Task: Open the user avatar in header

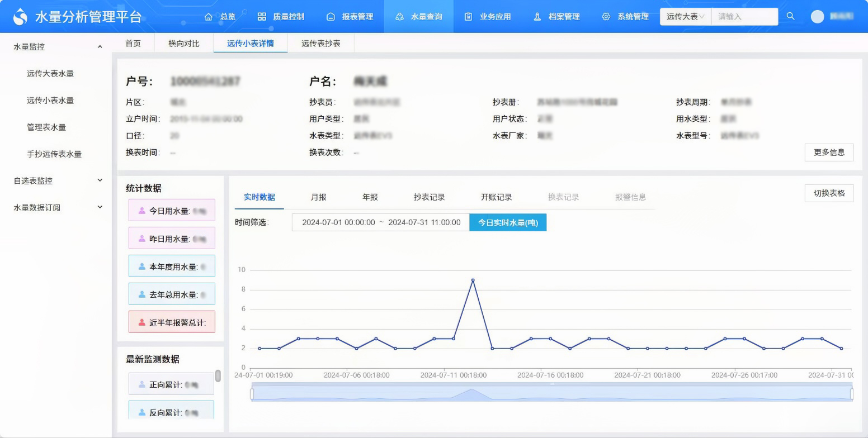Action: tap(817, 17)
